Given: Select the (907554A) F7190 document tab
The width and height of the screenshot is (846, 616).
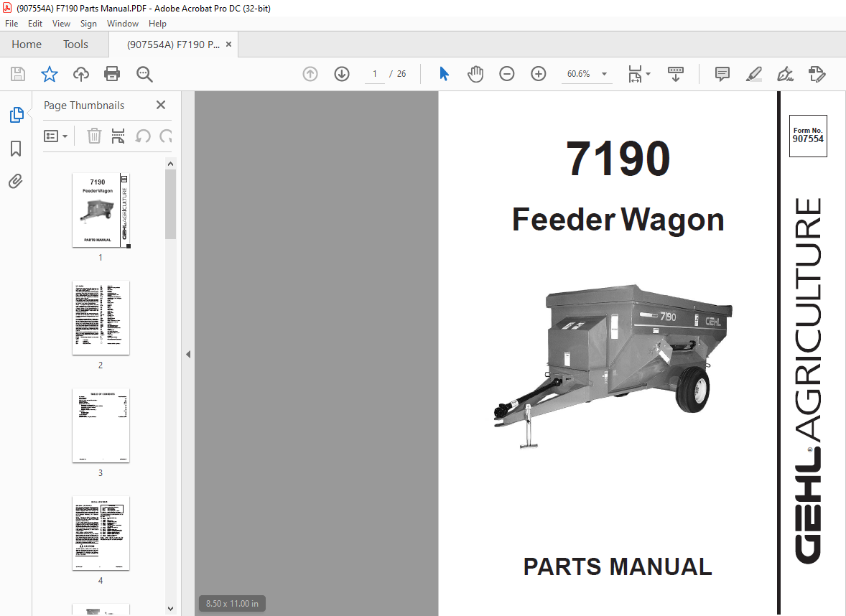Looking at the screenshot, I should tap(172, 45).
